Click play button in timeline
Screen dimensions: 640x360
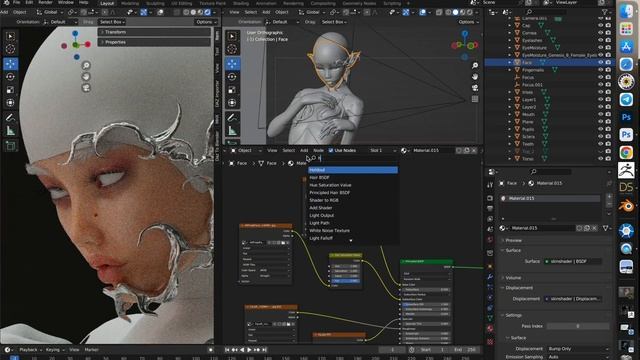click(x=249, y=350)
